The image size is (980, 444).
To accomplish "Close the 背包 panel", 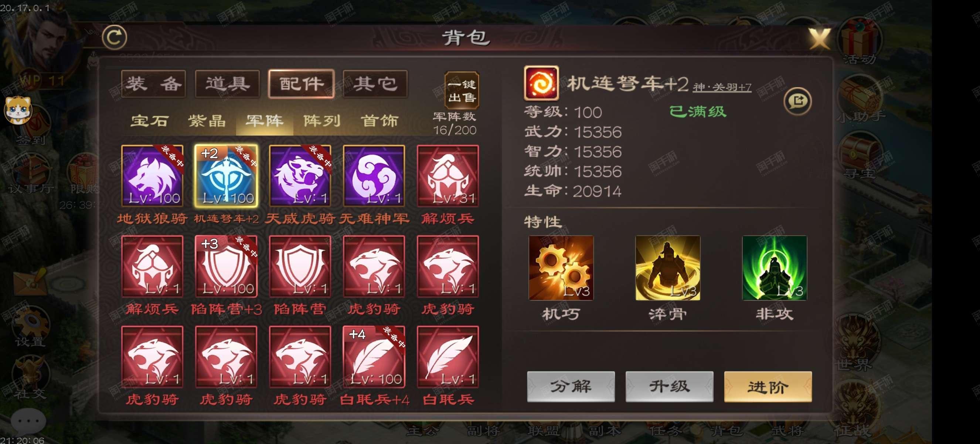I will click(x=819, y=39).
